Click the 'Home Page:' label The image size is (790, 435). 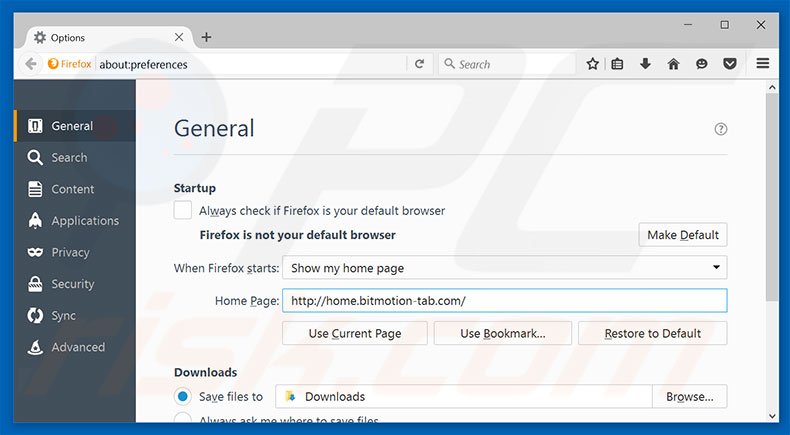pos(247,301)
